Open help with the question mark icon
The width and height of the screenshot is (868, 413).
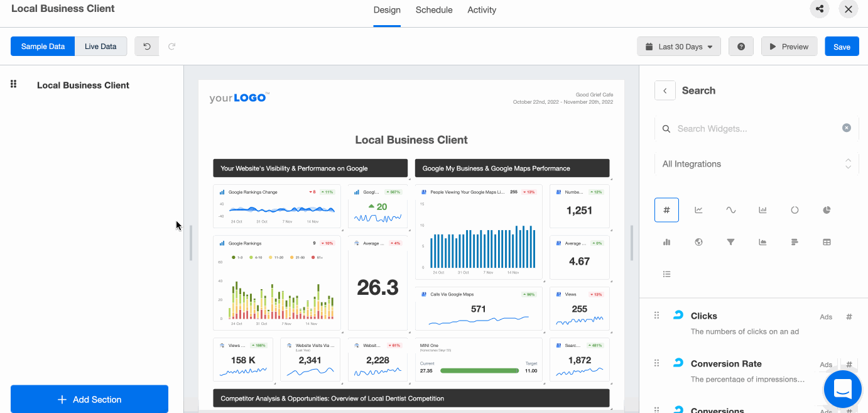[x=741, y=47]
